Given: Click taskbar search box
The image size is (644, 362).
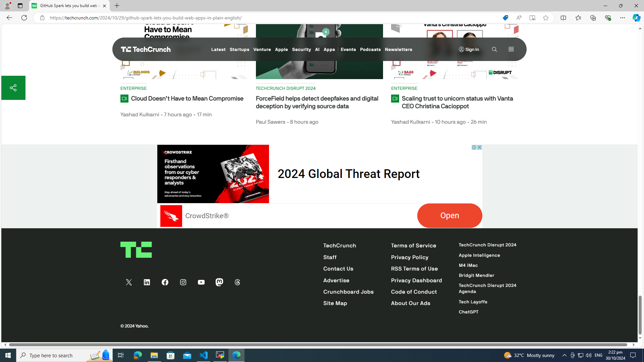Looking at the screenshot, I should [x=64, y=355].
